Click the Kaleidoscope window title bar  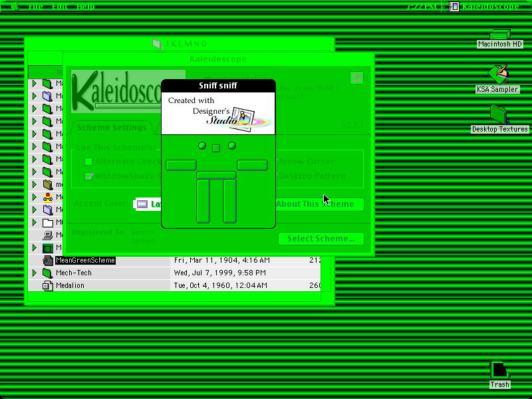219,59
